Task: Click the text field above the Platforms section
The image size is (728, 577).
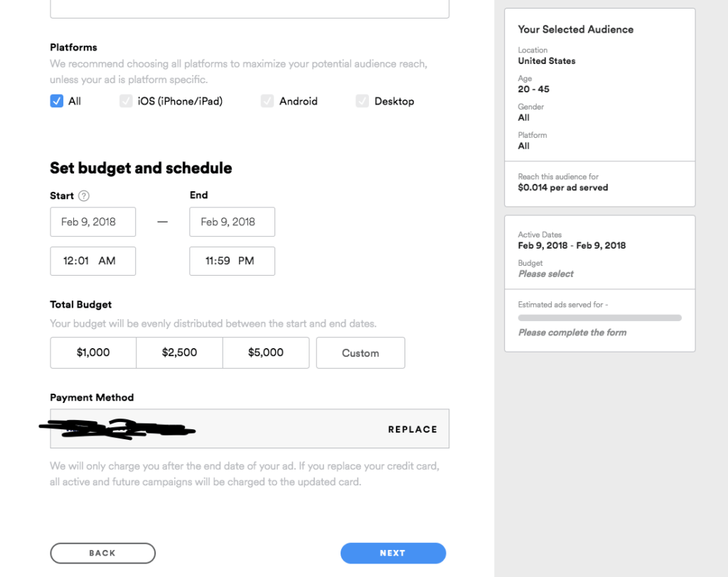Action: (x=249, y=9)
